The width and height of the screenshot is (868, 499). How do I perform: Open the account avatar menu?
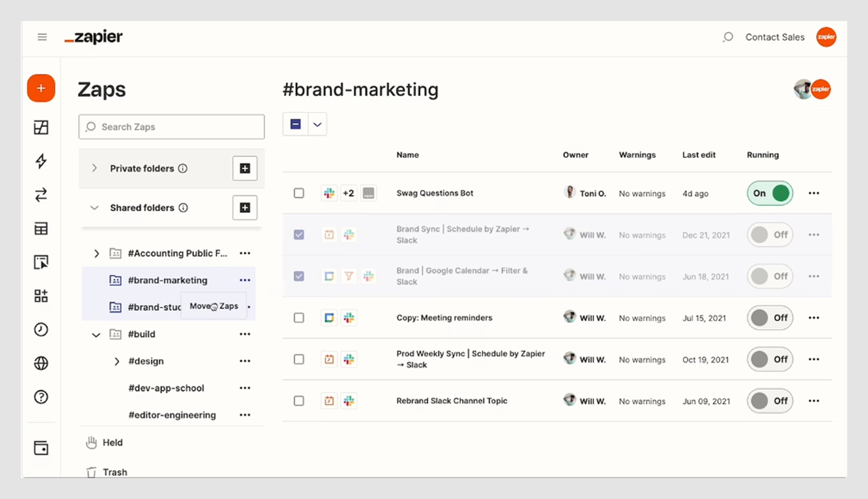(x=826, y=37)
